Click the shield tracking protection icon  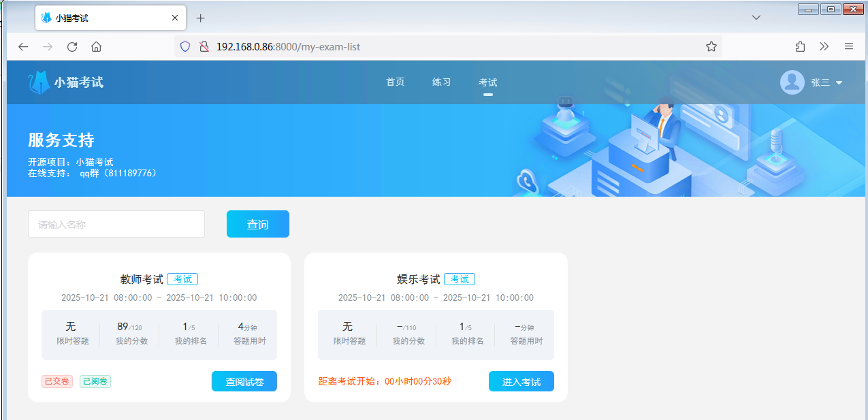tap(185, 47)
